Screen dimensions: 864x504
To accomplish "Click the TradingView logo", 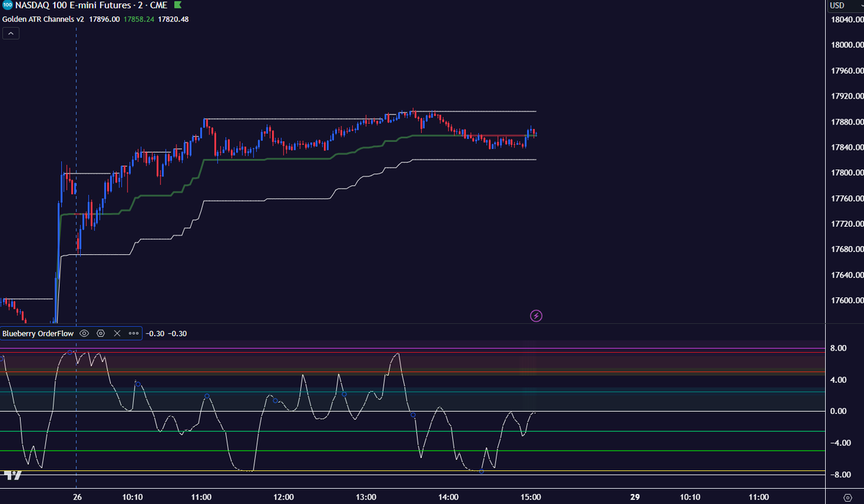I will [12, 475].
